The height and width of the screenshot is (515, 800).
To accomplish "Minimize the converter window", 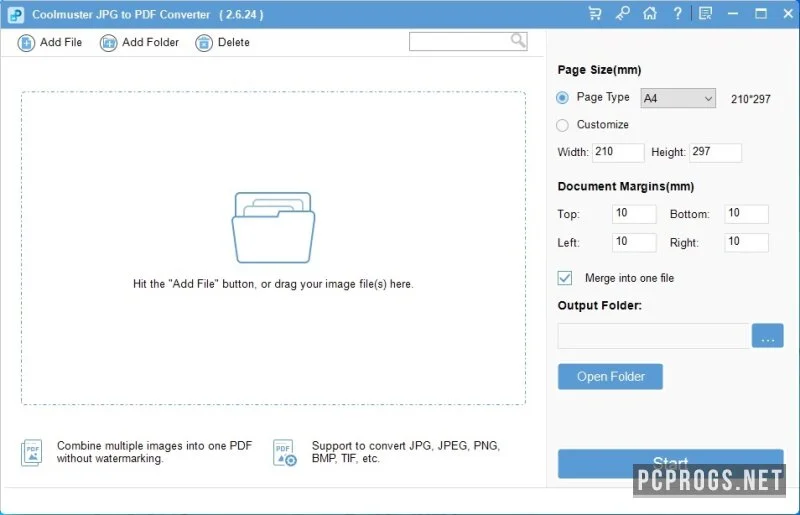I will (733, 14).
